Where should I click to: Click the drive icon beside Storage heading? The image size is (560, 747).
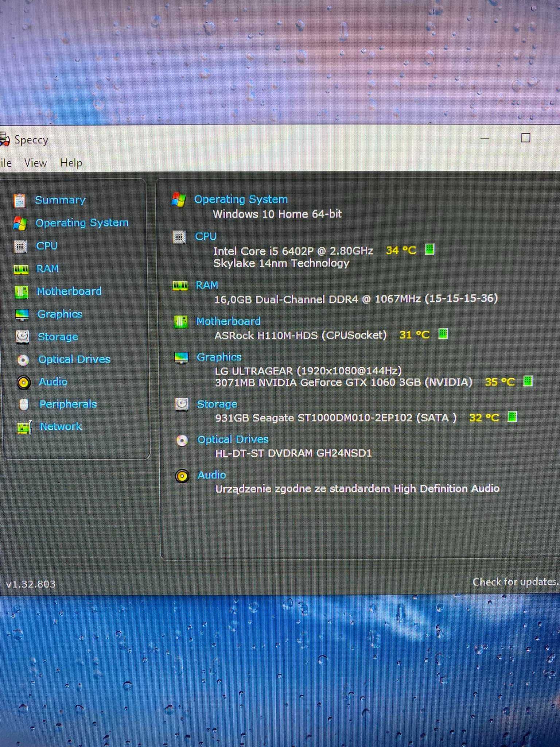tap(182, 404)
